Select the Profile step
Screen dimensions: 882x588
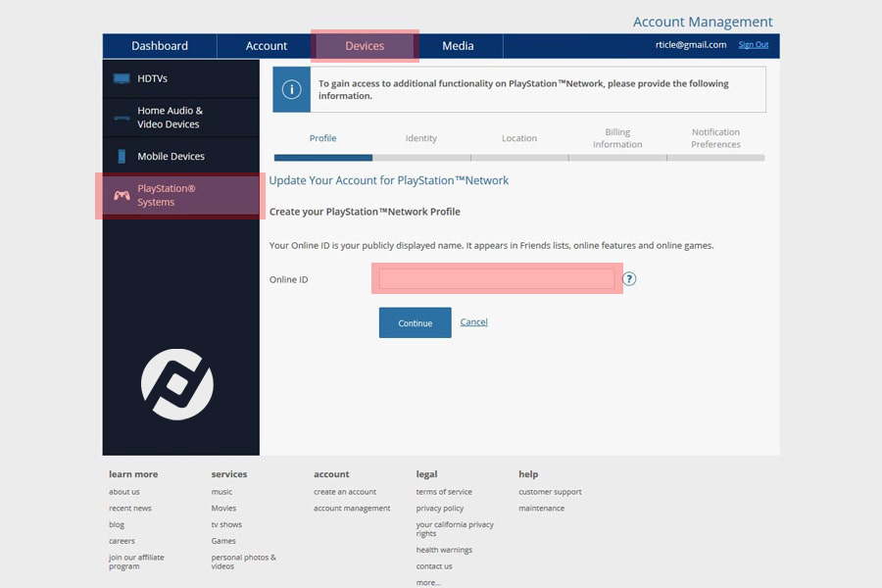[322, 138]
